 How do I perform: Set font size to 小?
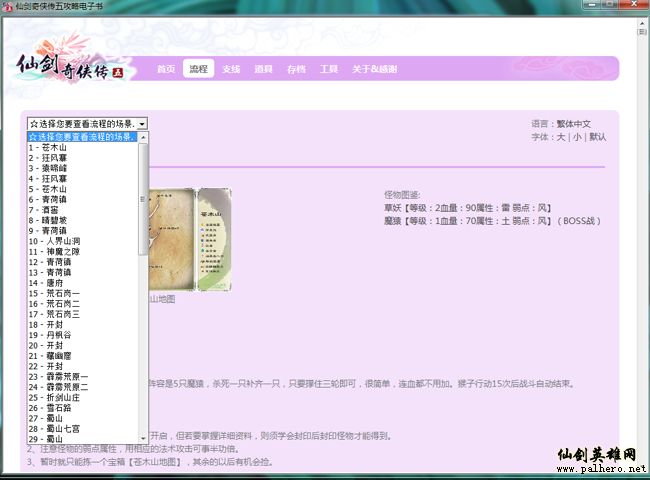[x=577, y=137]
